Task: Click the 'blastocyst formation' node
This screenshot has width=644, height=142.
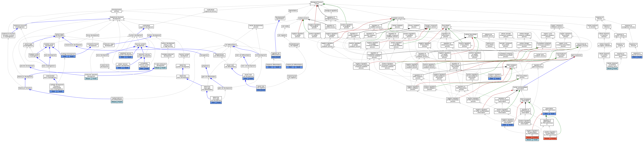Action: 25,88
